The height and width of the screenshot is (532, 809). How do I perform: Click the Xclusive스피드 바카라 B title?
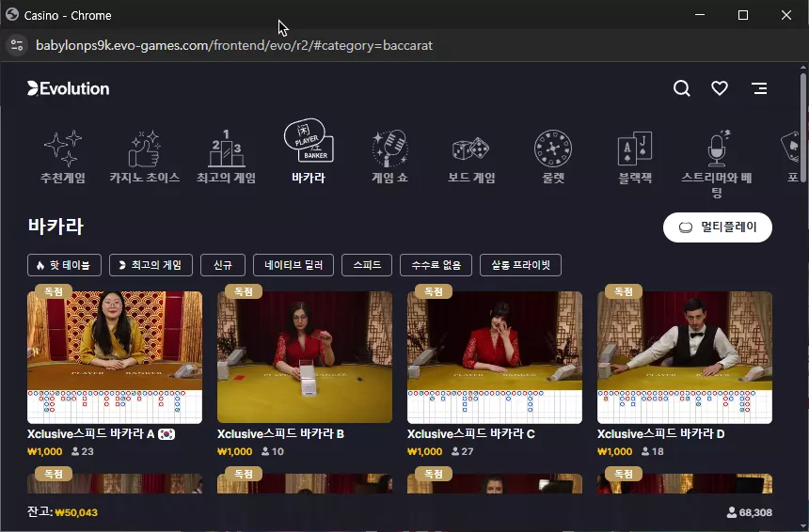(280, 434)
